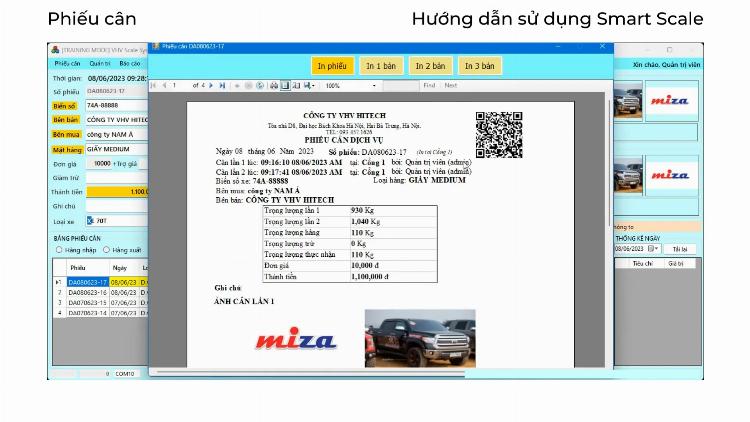Open page setup in report toolbar
The width and height of the screenshot is (750, 422).
point(296,86)
